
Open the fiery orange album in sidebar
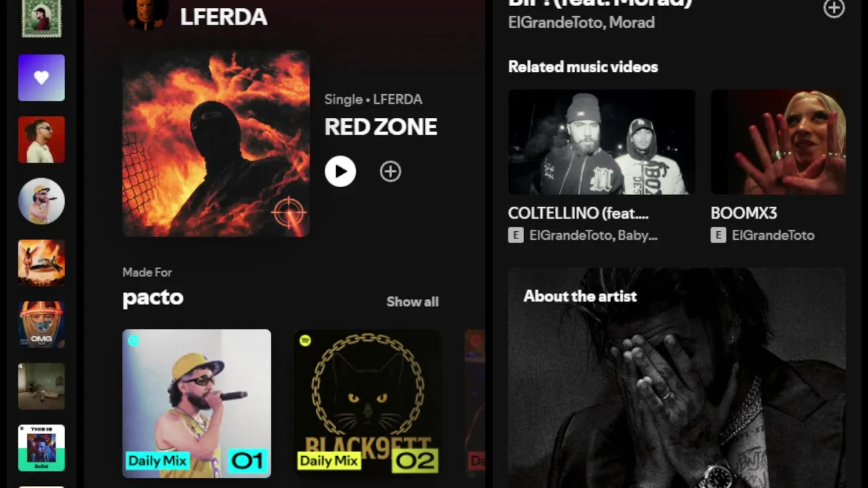tap(41, 263)
